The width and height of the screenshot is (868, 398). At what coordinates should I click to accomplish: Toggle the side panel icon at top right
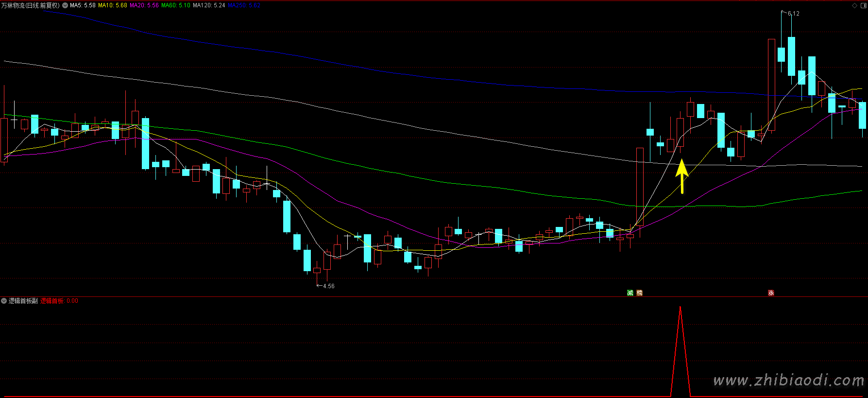coord(863,5)
